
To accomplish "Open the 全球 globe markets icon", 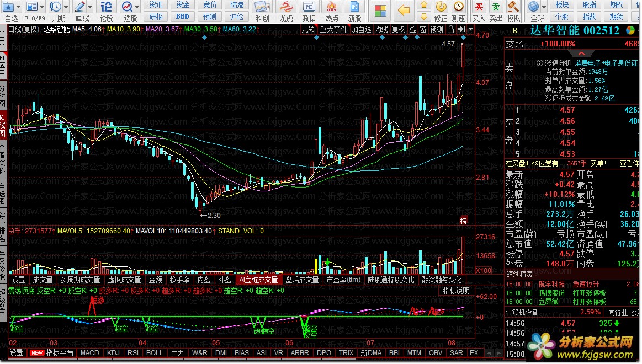I will click(x=533, y=7).
